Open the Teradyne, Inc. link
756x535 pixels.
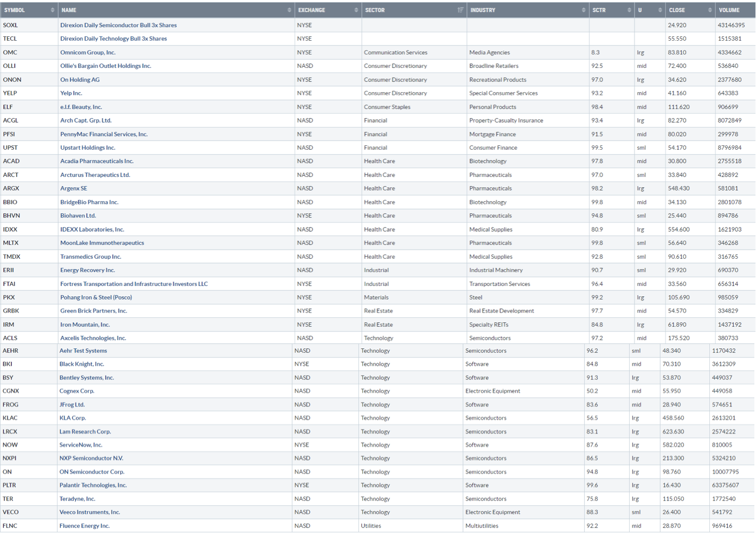pyautogui.click(x=78, y=499)
